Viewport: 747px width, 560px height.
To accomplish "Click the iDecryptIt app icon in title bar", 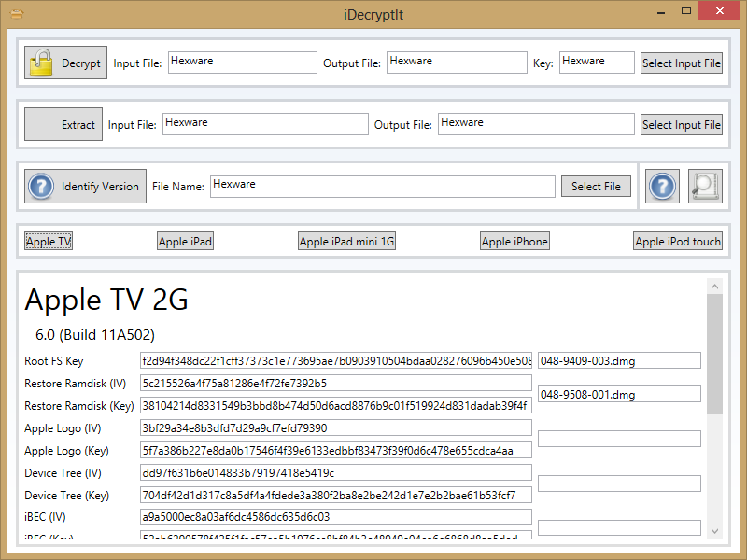I will [17, 14].
